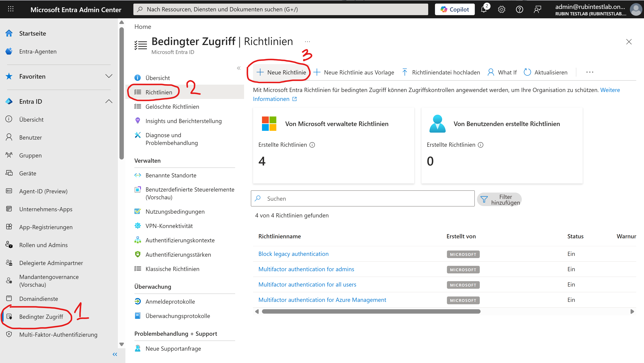The height and width of the screenshot is (363, 644).
Task: Select Gelöschte Richtlinien menu item
Action: click(x=172, y=107)
